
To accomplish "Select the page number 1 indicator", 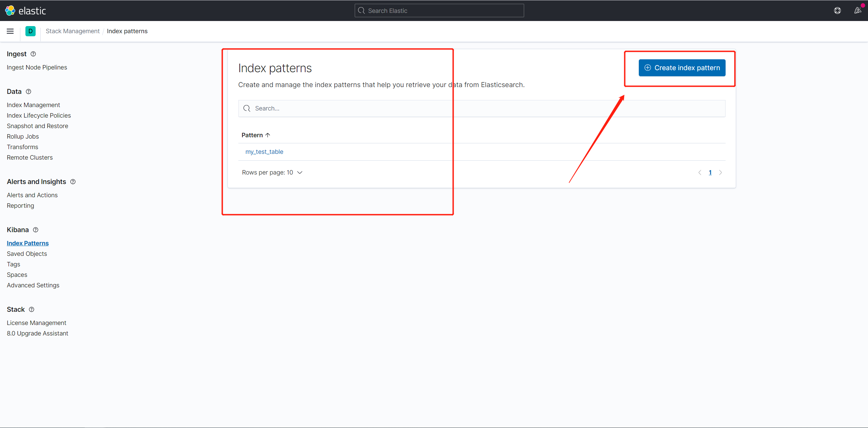I will (710, 172).
